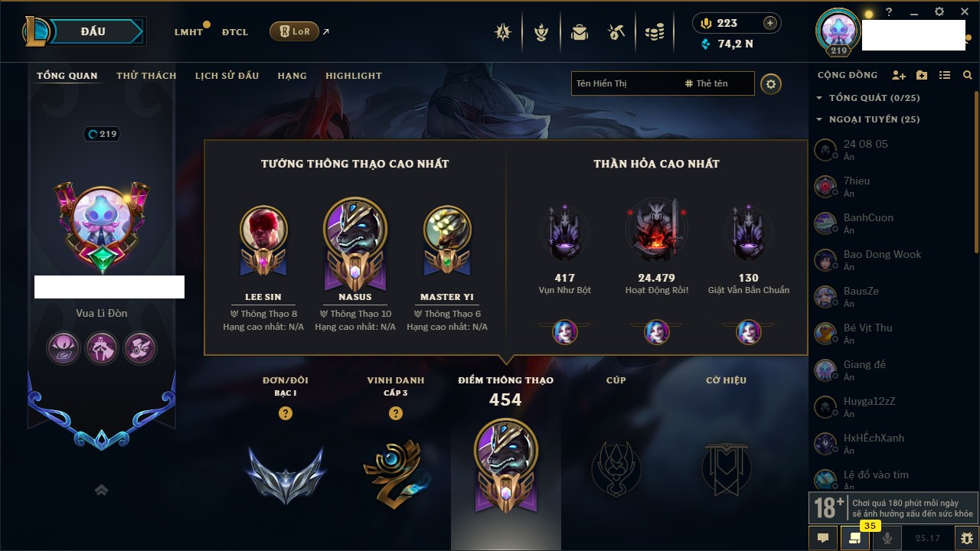Search the friends list with magnifier icon
The image size is (980, 551).
pos(968,75)
